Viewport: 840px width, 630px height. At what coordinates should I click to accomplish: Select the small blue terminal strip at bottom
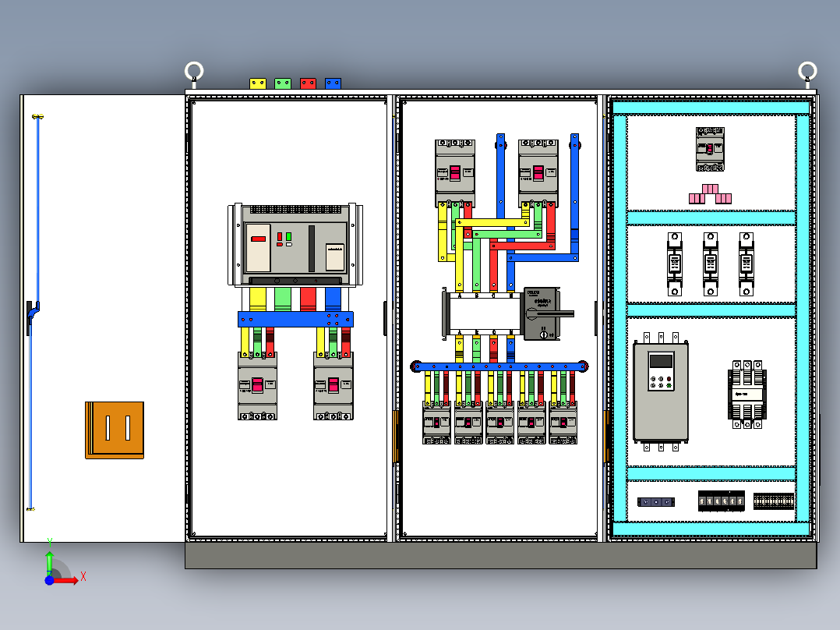tap(656, 502)
